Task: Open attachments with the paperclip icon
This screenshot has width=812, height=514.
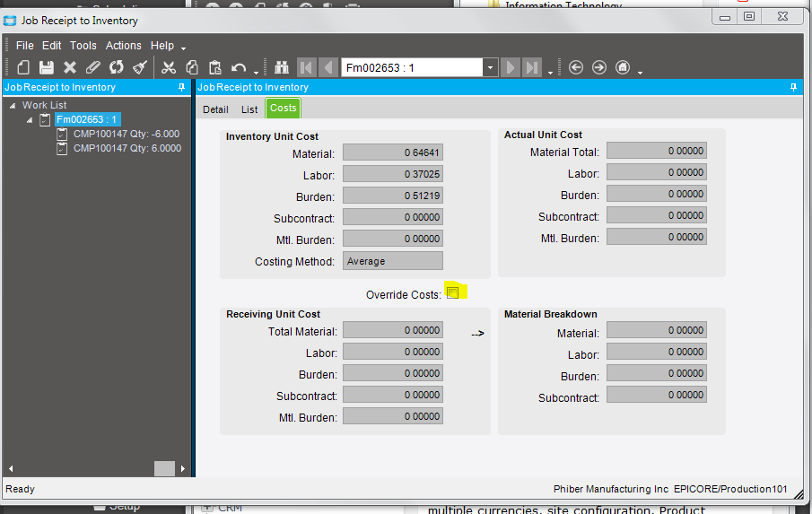Action: pos(92,67)
